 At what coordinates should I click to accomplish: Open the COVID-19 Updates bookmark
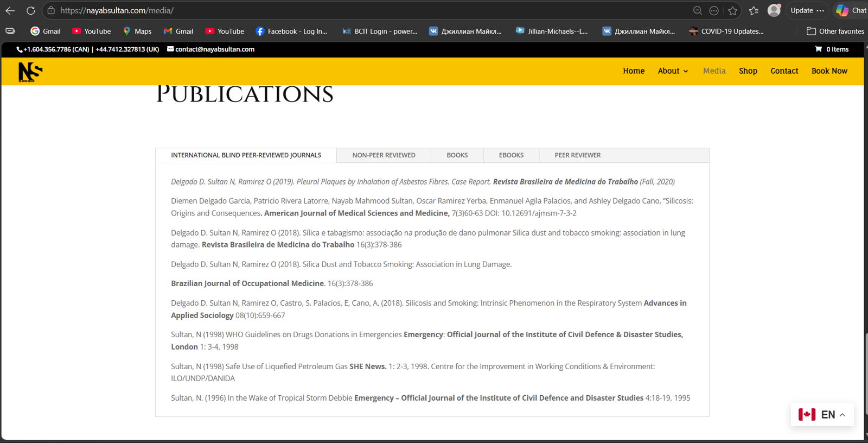point(726,31)
